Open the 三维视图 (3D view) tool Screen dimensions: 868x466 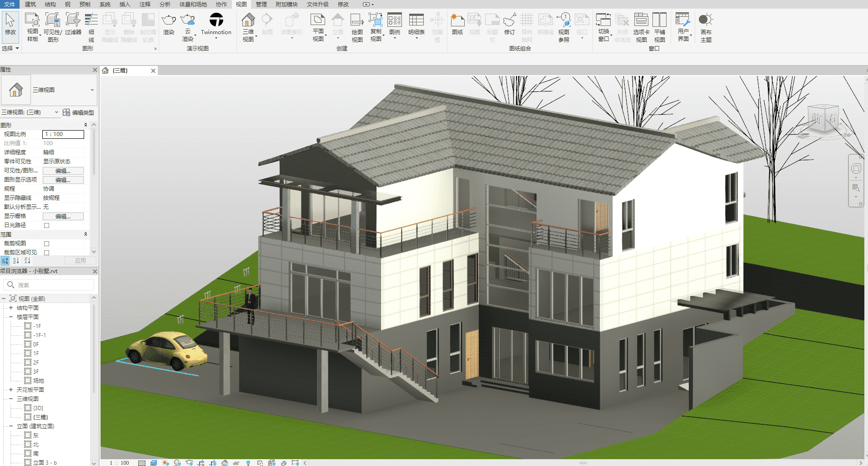coord(248,20)
